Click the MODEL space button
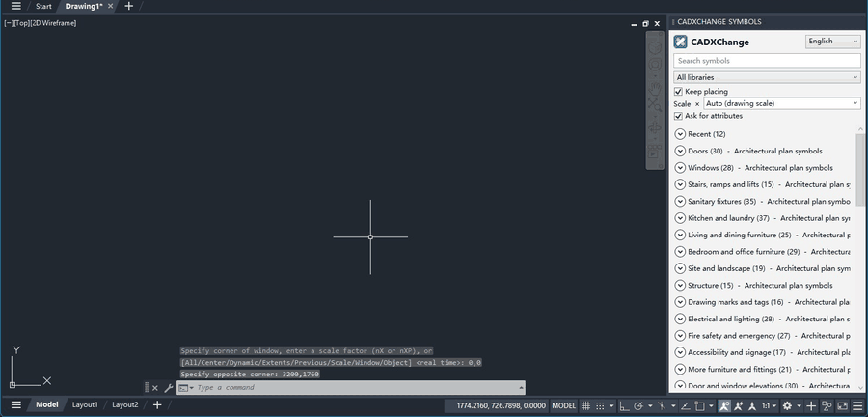868x417 pixels. pos(563,406)
